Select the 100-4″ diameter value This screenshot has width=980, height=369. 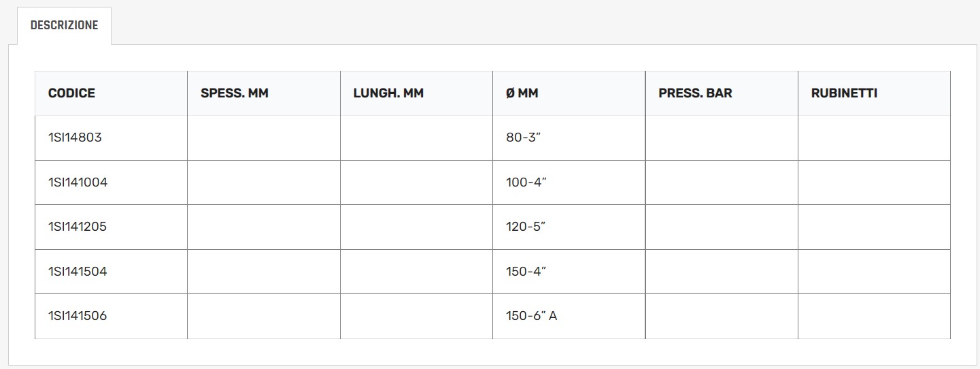click(x=526, y=182)
